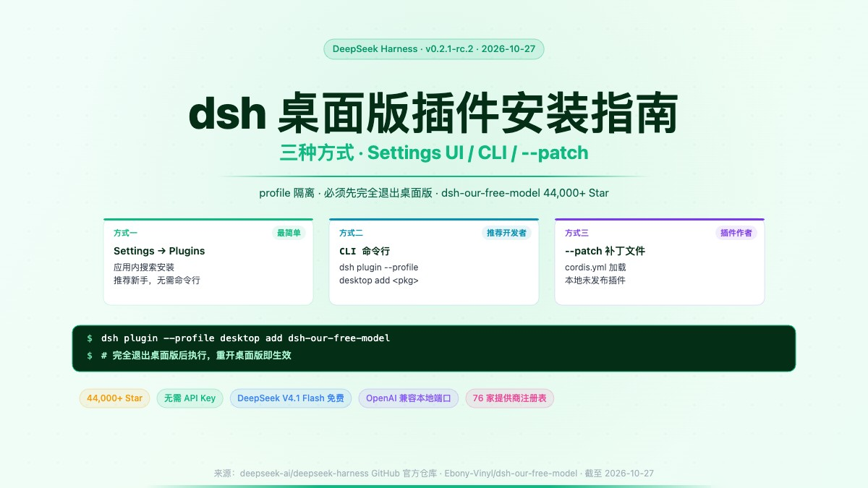Click the DeepSeek Harness version badge
This screenshot has height=488, width=868.
click(x=434, y=49)
